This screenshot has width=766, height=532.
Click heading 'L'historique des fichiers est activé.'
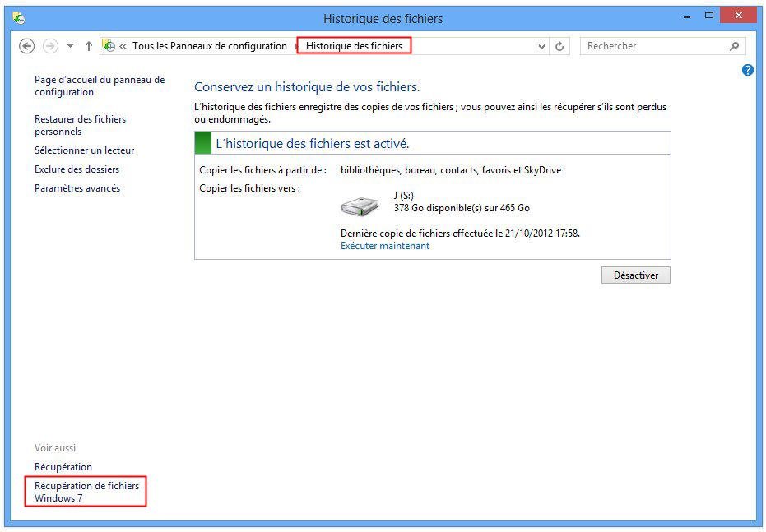(312, 144)
